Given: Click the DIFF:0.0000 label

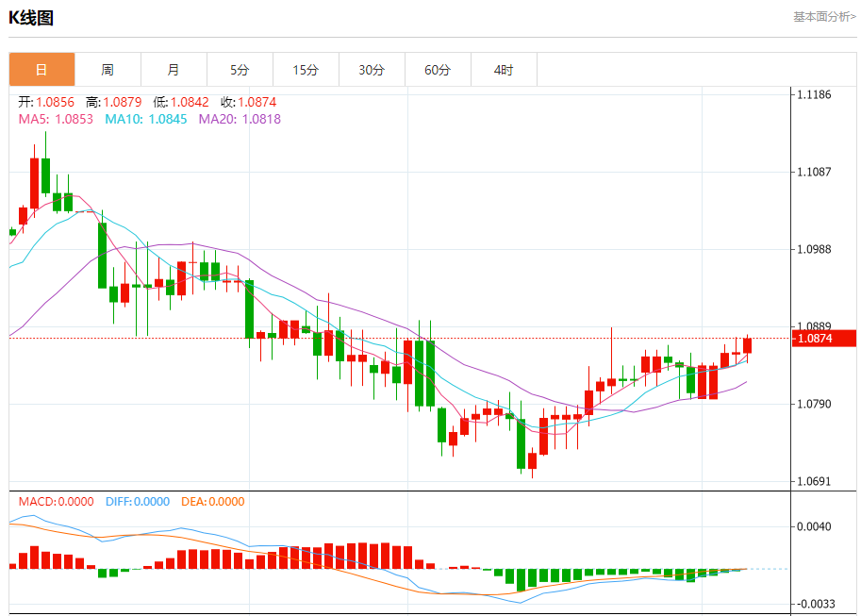Looking at the screenshot, I should coord(138,502).
